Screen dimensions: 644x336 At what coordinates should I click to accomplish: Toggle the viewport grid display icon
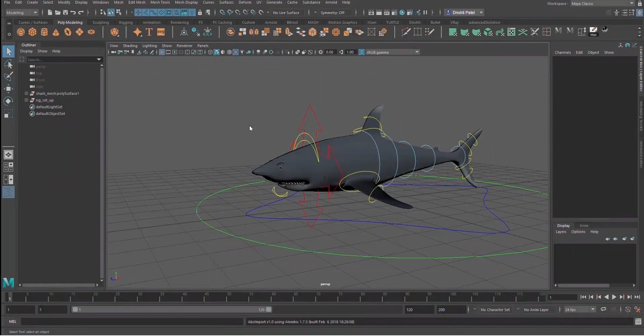tap(162, 52)
